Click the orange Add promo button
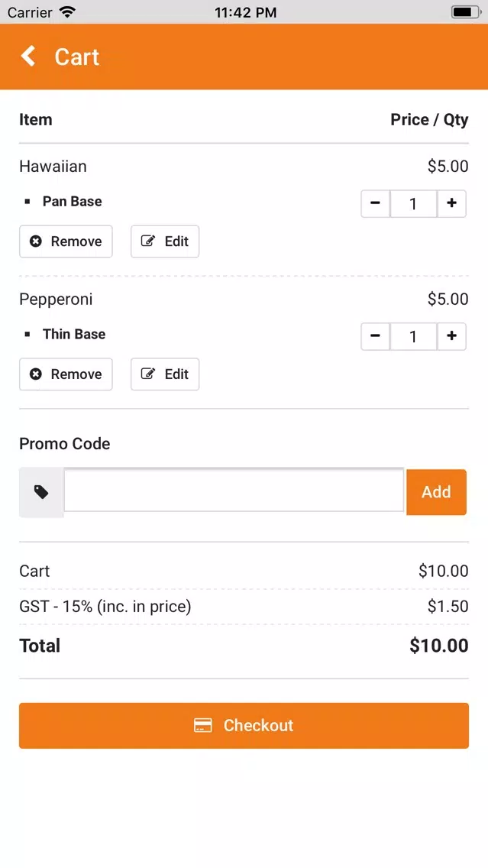Screen dimensions: 488x868 point(437,492)
